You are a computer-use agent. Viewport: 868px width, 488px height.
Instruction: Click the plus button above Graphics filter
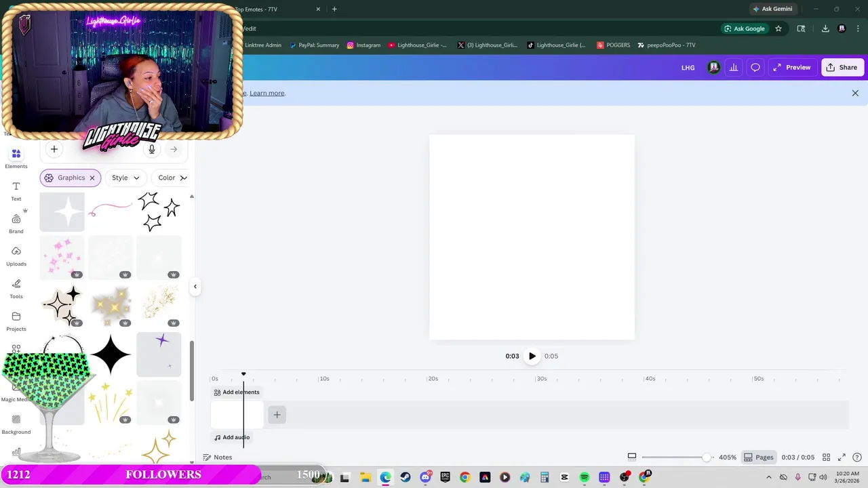54,149
